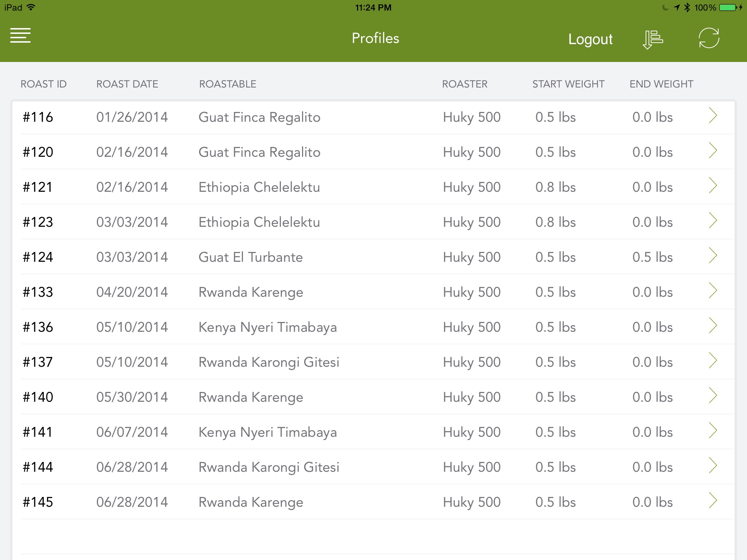Open roast #145 detail chevron
Image resolution: width=747 pixels, height=560 pixels.
click(x=713, y=501)
